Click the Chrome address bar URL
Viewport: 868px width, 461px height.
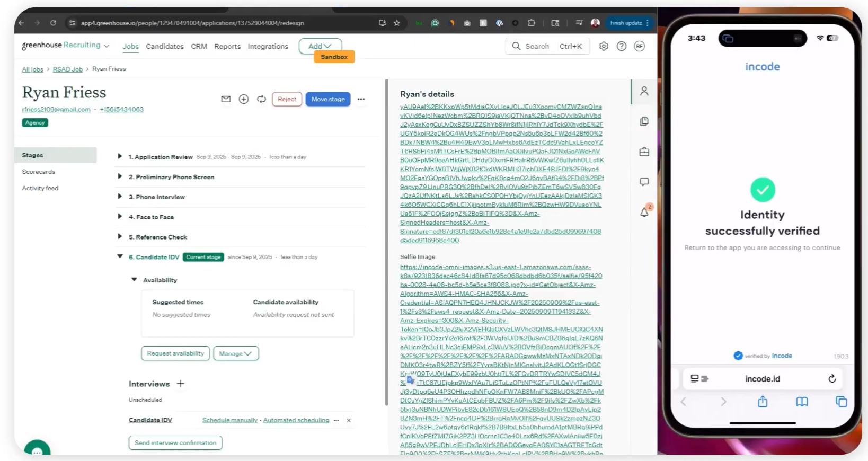pos(192,23)
